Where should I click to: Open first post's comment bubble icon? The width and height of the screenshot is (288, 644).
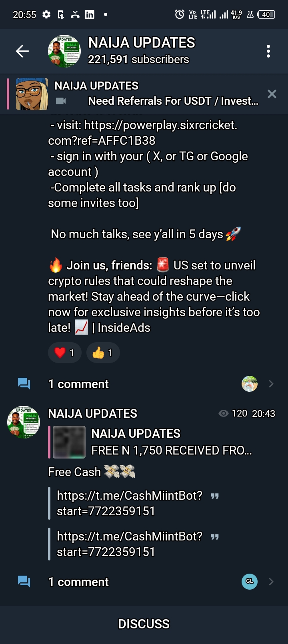point(24,384)
